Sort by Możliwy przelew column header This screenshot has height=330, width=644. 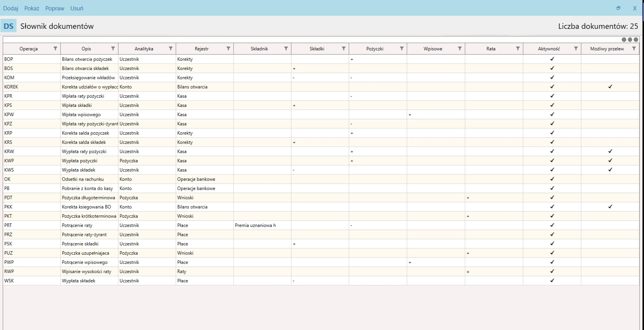[x=607, y=49]
